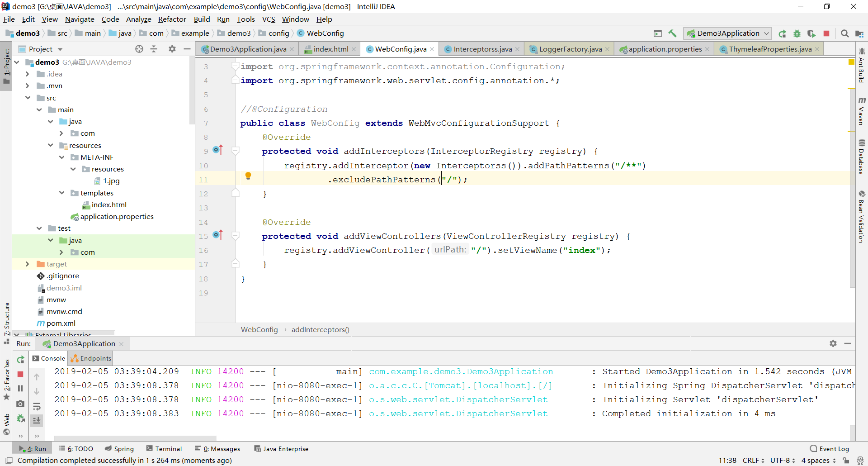Image resolution: width=868 pixels, height=466 pixels.
Task: Click the Build project hammer icon
Action: pyautogui.click(x=672, y=33)
